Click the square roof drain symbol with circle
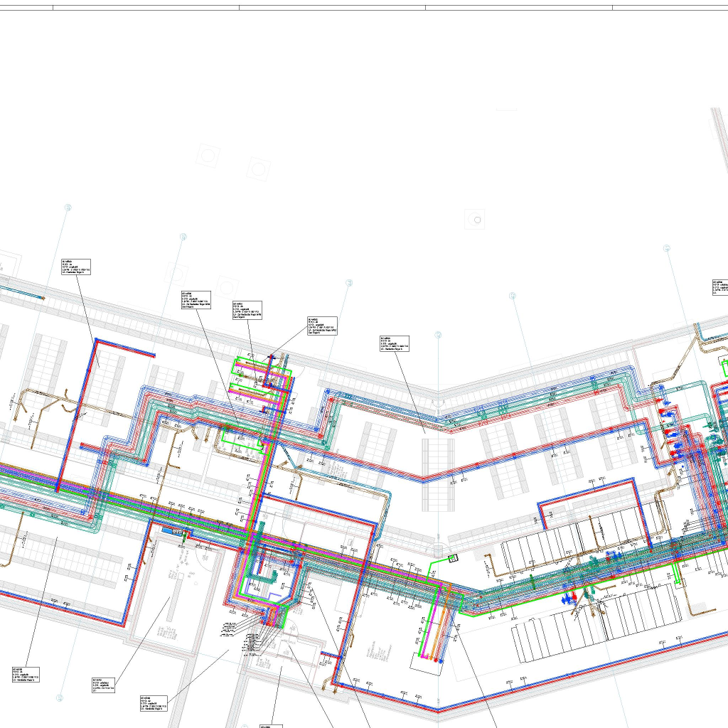Screen dimensions: 728x728 (x=477, y=220)
